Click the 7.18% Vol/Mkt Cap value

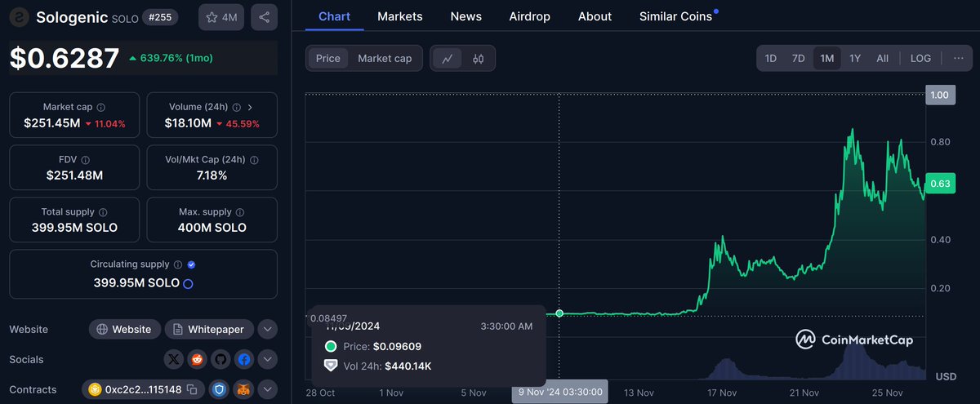(x=212, y=175)
